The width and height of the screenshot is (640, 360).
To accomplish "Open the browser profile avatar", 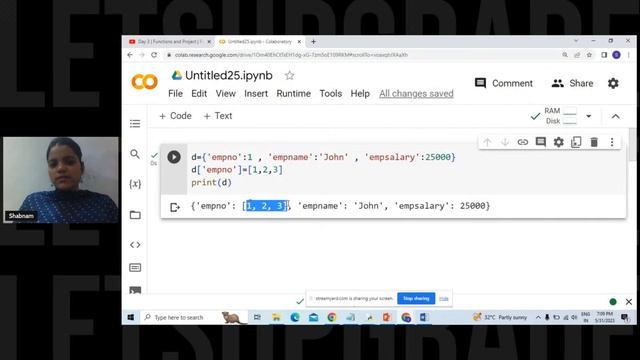I will point(616,55).
